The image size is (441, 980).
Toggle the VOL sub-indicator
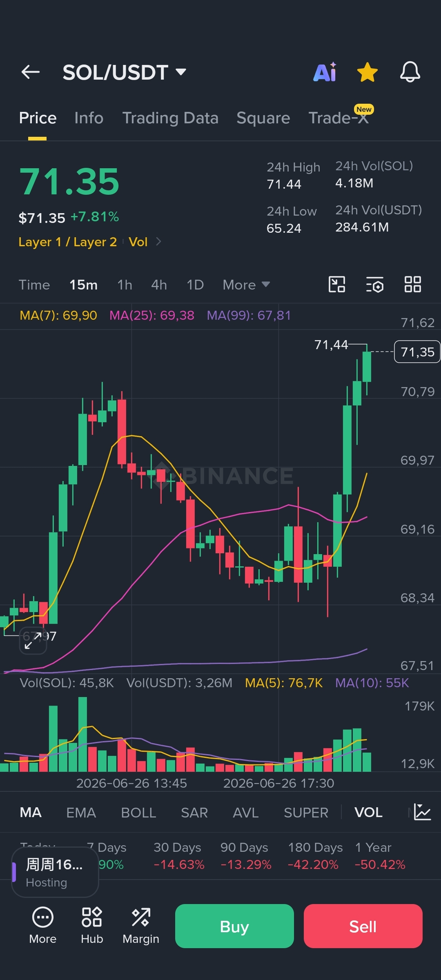[368, 812]
